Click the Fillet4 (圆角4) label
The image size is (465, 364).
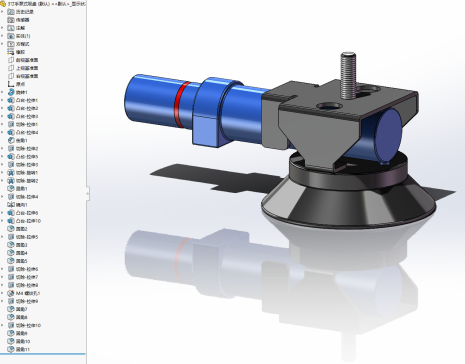pos(22,253)
